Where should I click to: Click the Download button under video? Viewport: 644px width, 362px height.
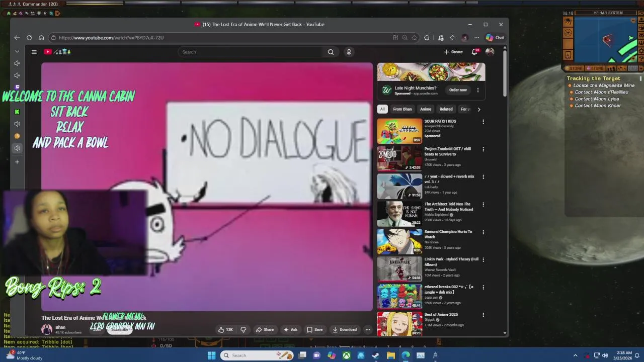pyautogui.click(x=345, y=330)
